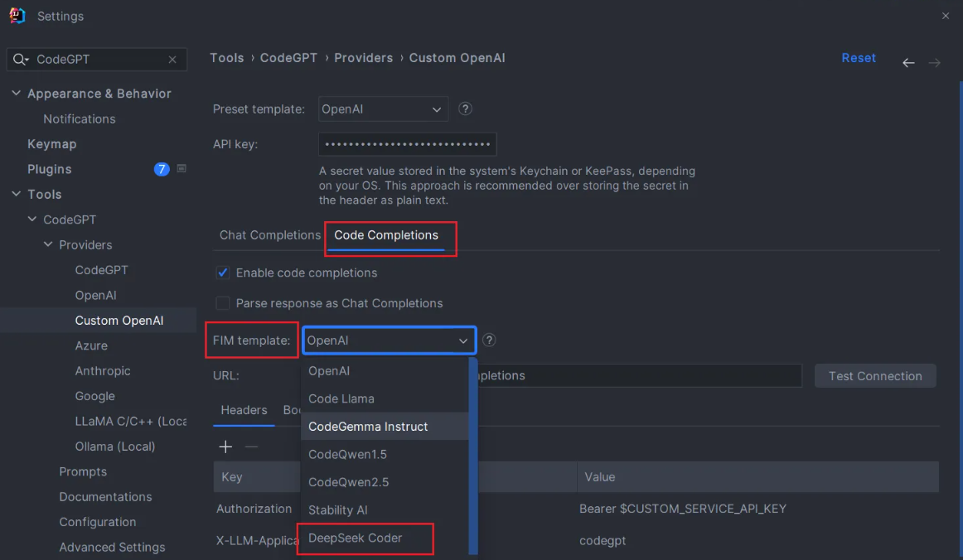
Task: Clear the CodeGPT search text
Action: point(172,60)
